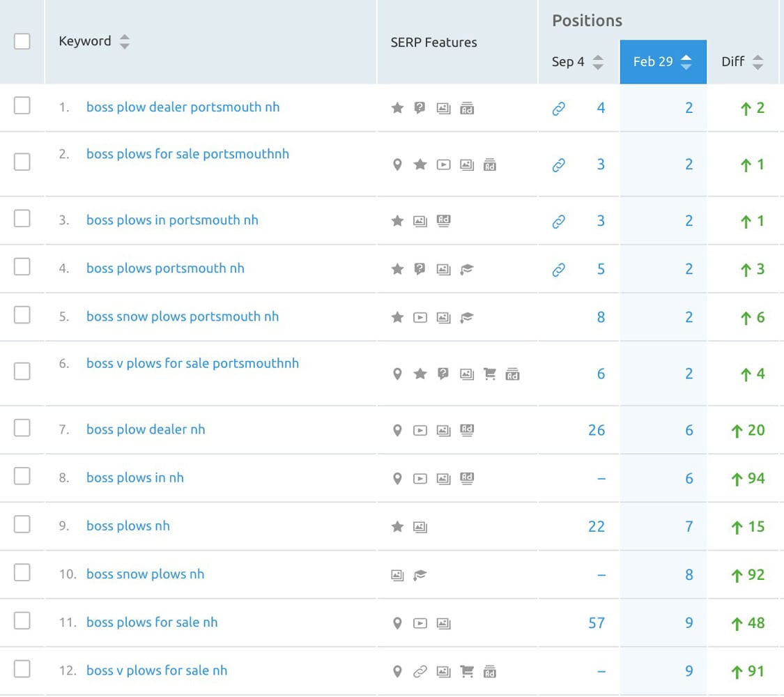Tick the select-all checkbox in header

[x=22, y=42]
